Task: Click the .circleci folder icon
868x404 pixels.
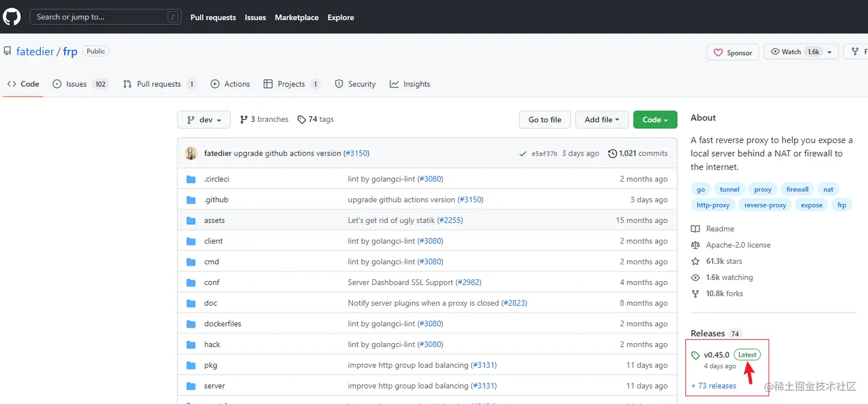Action: [191, 179]
